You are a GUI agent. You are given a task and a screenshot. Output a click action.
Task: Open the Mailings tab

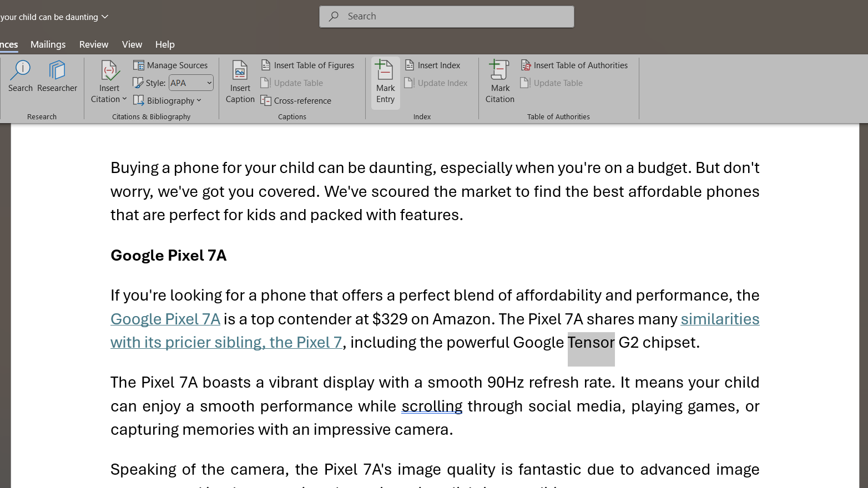pyautogui.click(x=48, y=44)
